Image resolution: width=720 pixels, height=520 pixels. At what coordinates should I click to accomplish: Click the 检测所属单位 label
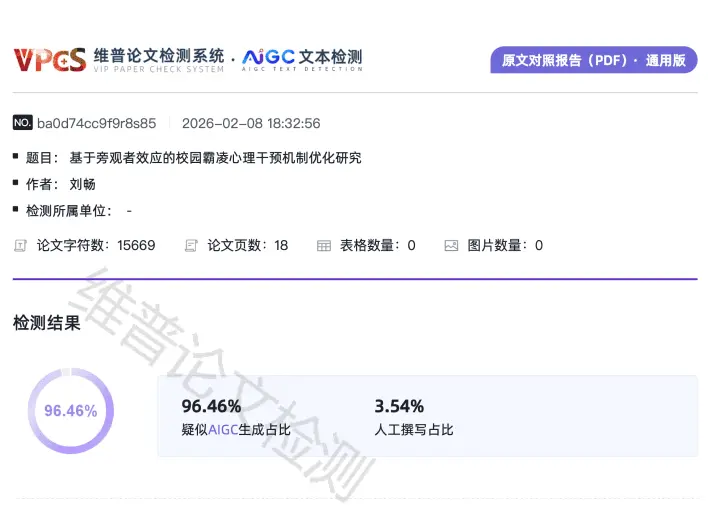point(69,211)
